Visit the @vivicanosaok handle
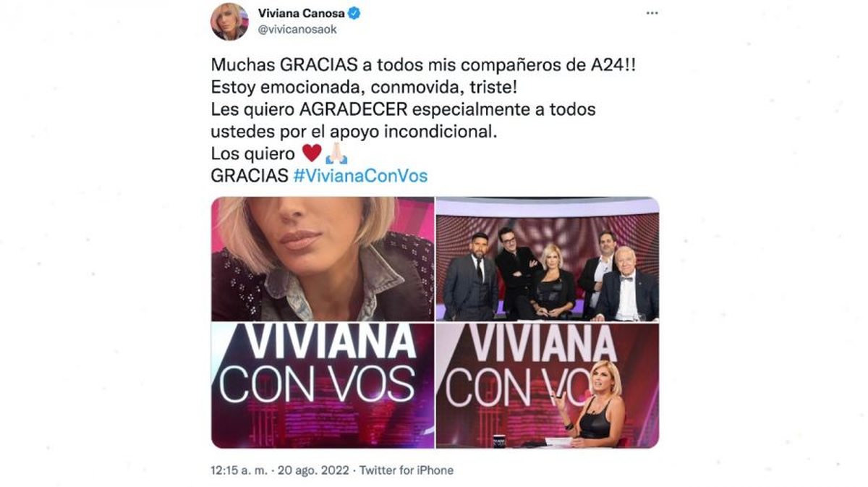Screen dimensions: 868x487 coord(297,30)
